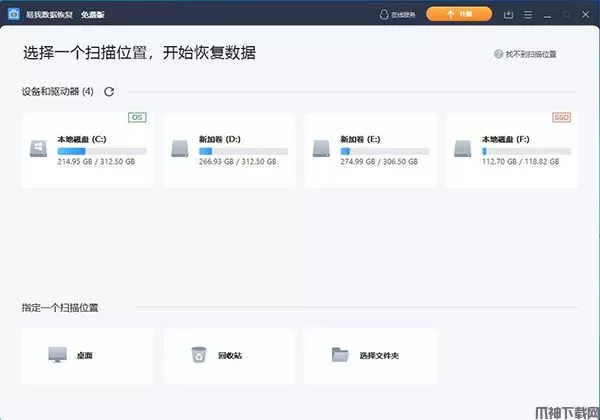Viewport: 600px width, 420px height.
Task: Click the 免费版 edition label
Action: tap(93, 15)
